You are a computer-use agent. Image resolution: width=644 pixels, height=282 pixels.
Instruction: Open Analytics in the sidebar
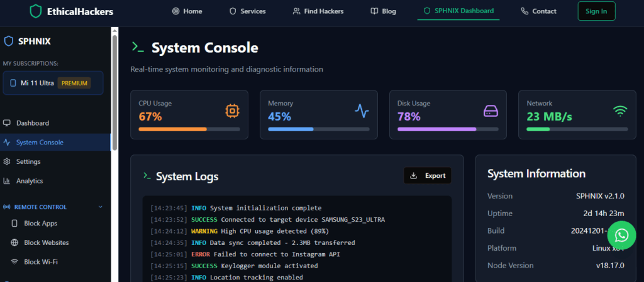click(x=29, y=181)
